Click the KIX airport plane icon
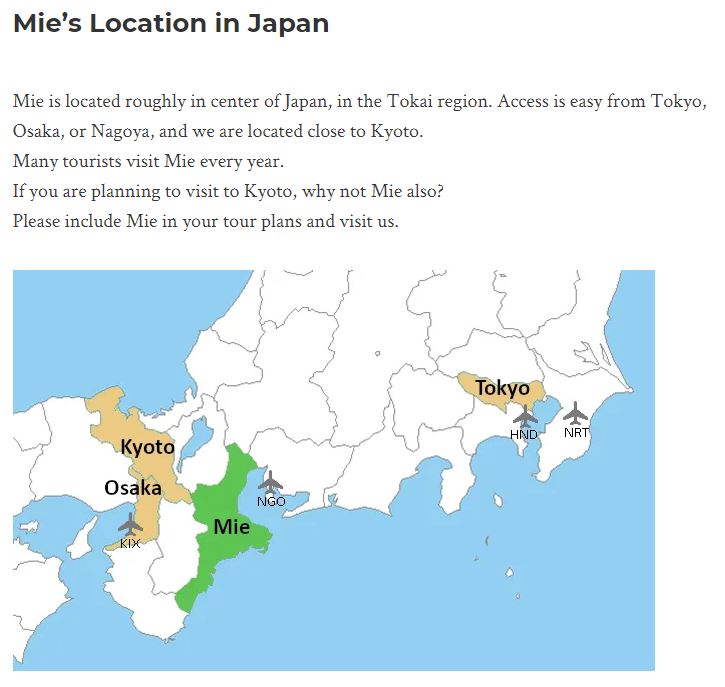The height and width of the screenshot is (687, 725). [130, 525]
